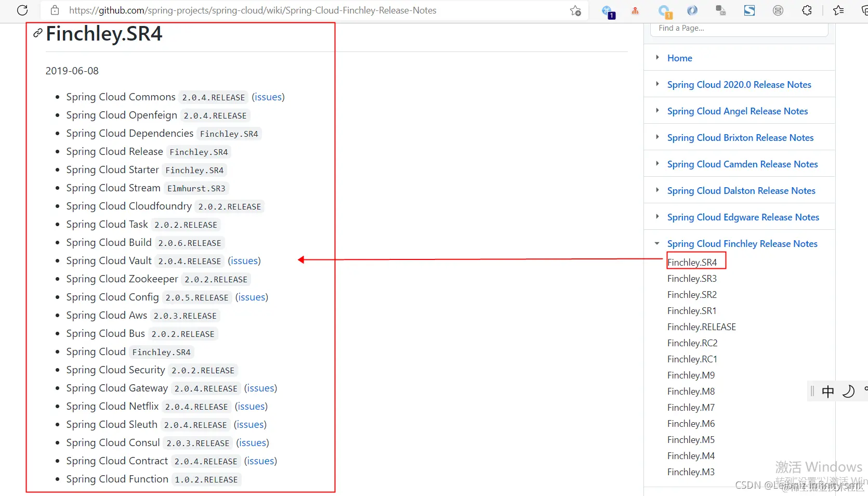Open issues link for Spring Cloud Commons
This screenshot has width=868, height=496.
coord(268,97)
